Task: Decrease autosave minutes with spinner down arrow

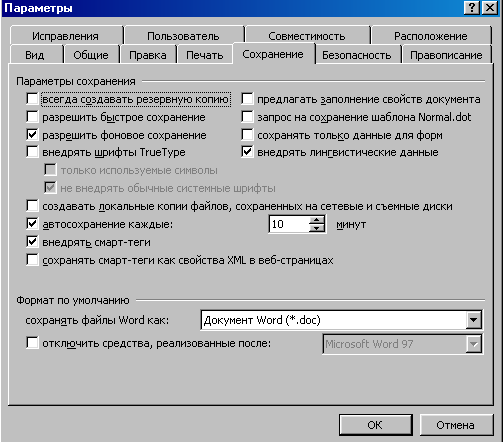Action: [317, 228]
